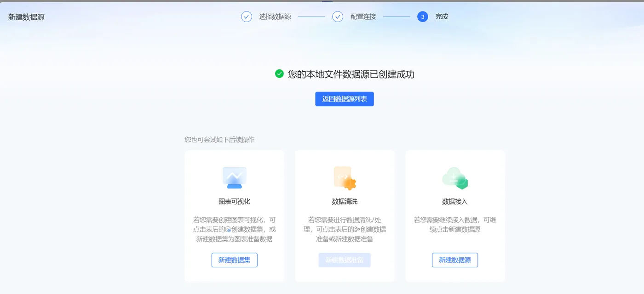This screenshot has width=644, height=294.
Task: Select the 选择数据源 step label
Action: pyautogui.click(x=275, y=17)
